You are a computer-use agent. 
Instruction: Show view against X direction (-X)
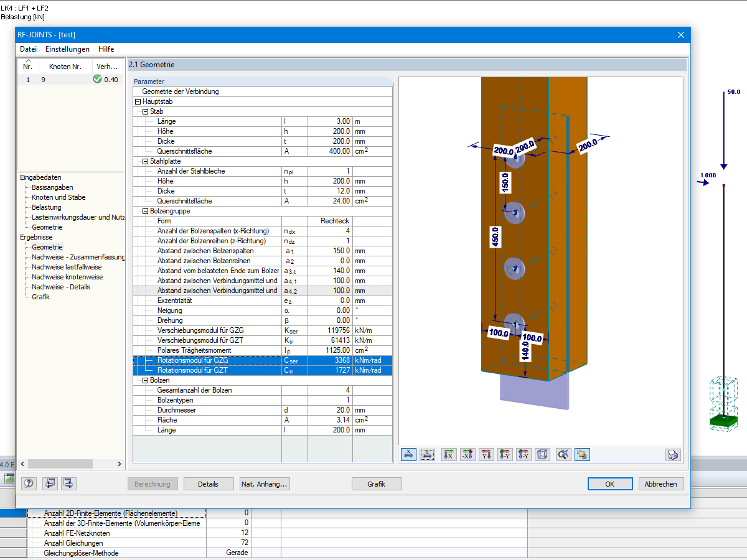pyautogui.click(x=467, y=455)
